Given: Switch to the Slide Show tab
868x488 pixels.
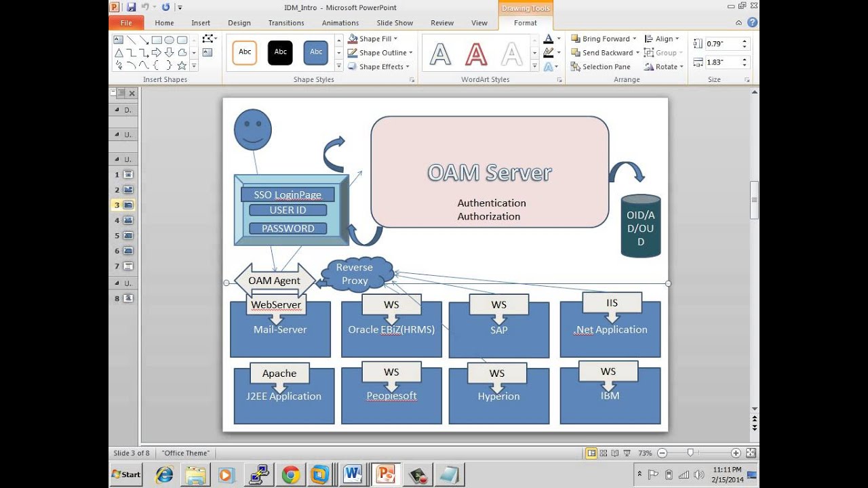Looking at the screenshot, I should 395,23.
